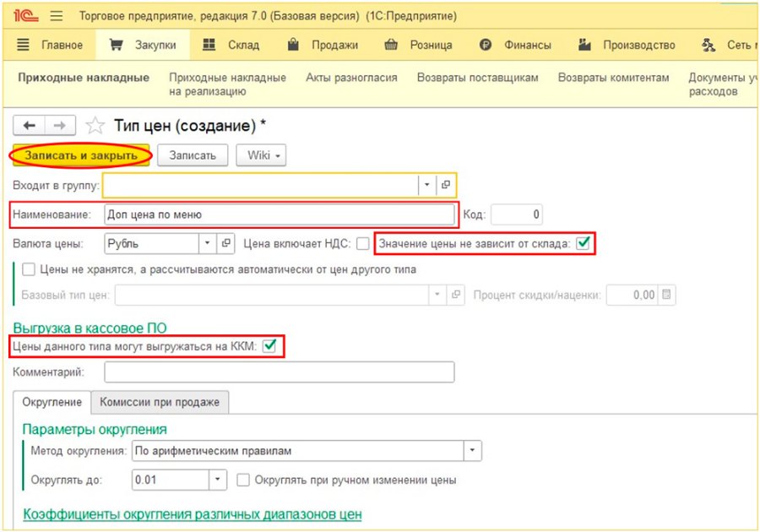Open Коэффициенты округления различных диапазонов цен link
Image resolution: width=760 pixels, height=532 pixels.
[193, 514]
